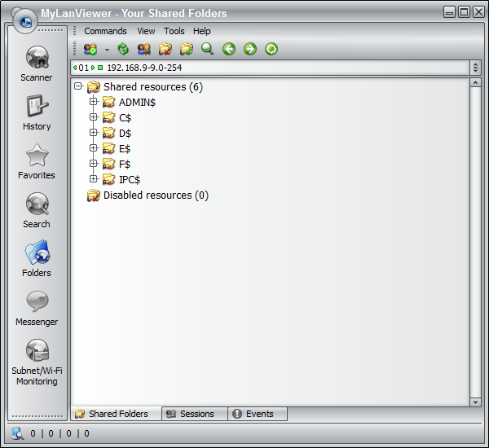Click the magnifying glass search toolbar icon

click(208, 50)
